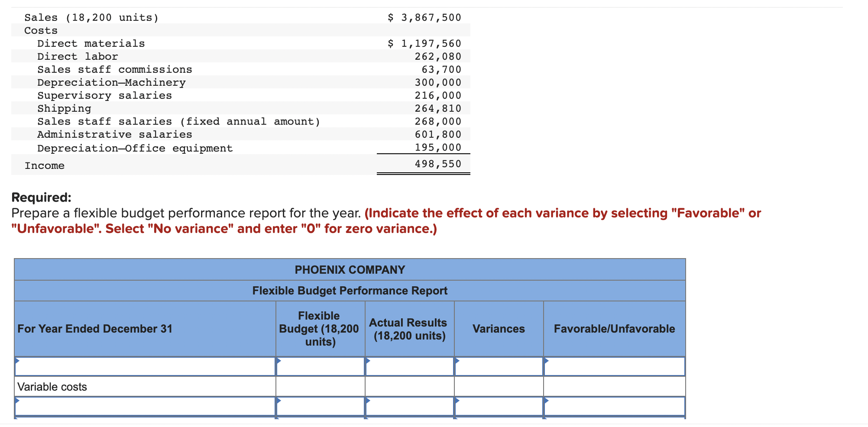Click the 'Favorable/Unfavorable' column header
Viewport: 868px width, 427px height.
point(614,329)
